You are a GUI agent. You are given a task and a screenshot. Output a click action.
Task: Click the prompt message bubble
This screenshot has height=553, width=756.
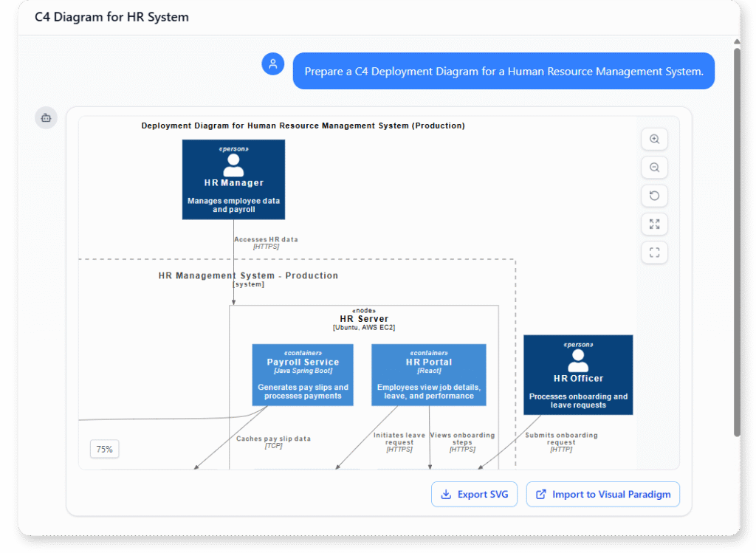pos(504,71)
